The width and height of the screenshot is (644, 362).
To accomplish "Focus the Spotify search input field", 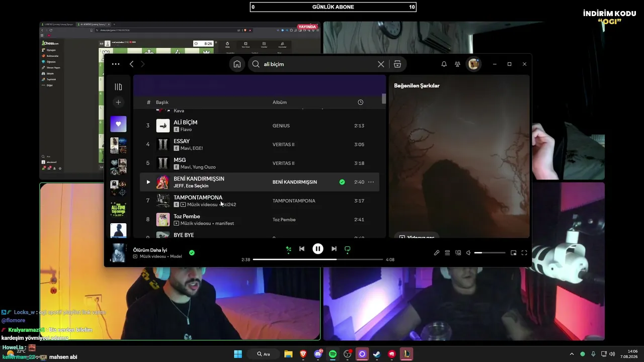I will pyautogui.click(x=319, y=64).
